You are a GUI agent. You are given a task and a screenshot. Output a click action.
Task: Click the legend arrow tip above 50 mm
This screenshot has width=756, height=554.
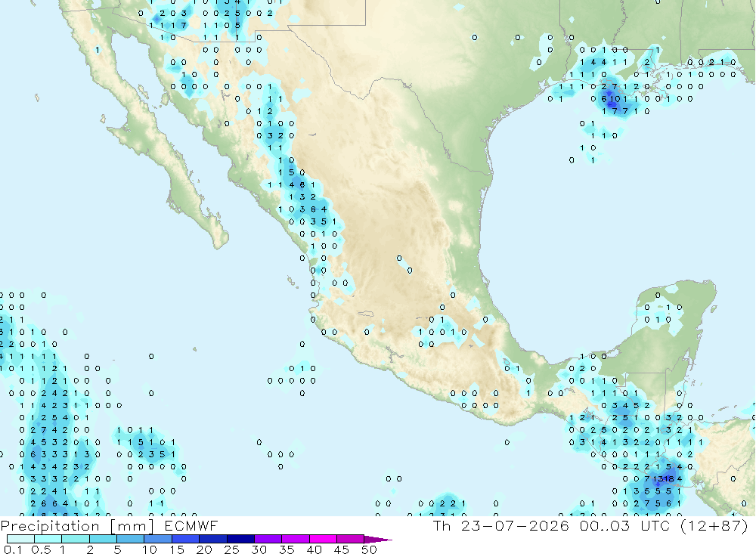pyautogui.click(x=377, y=540)
